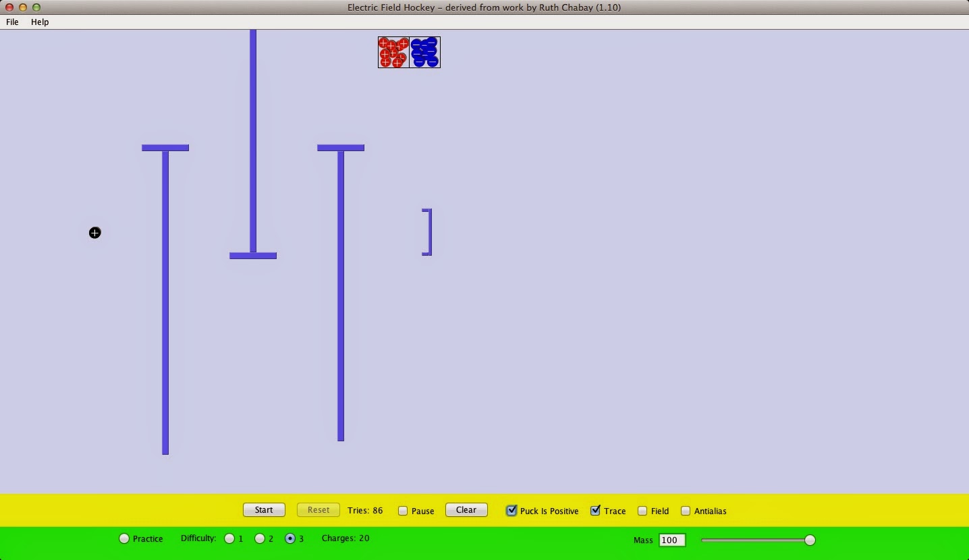Disable the Trace checkbox

click(595, 511)
